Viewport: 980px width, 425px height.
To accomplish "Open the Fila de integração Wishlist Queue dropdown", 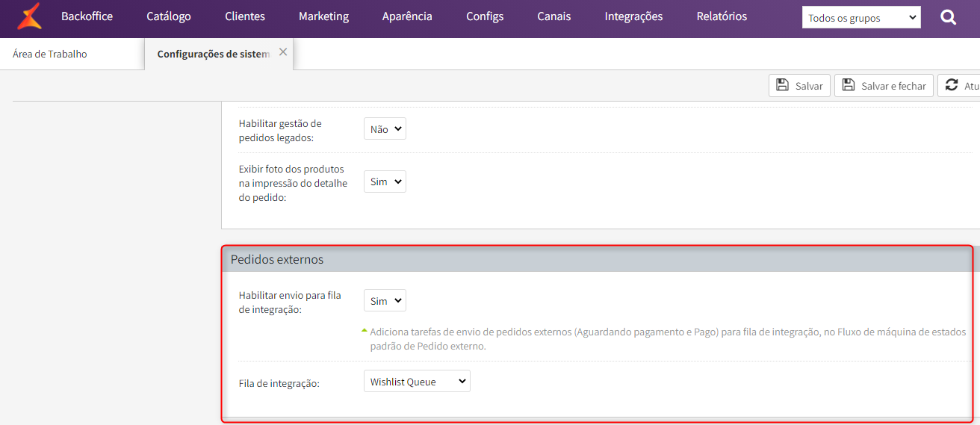I will [x=417, y=382].
